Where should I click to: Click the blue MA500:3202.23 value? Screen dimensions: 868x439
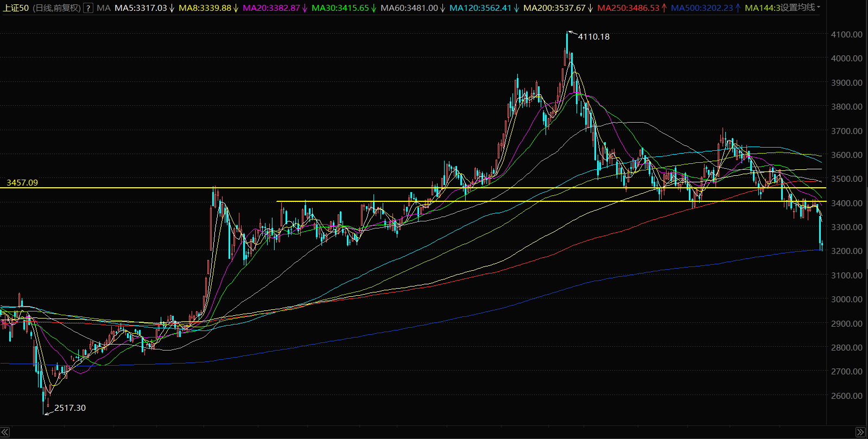click(x=702, y=8)
